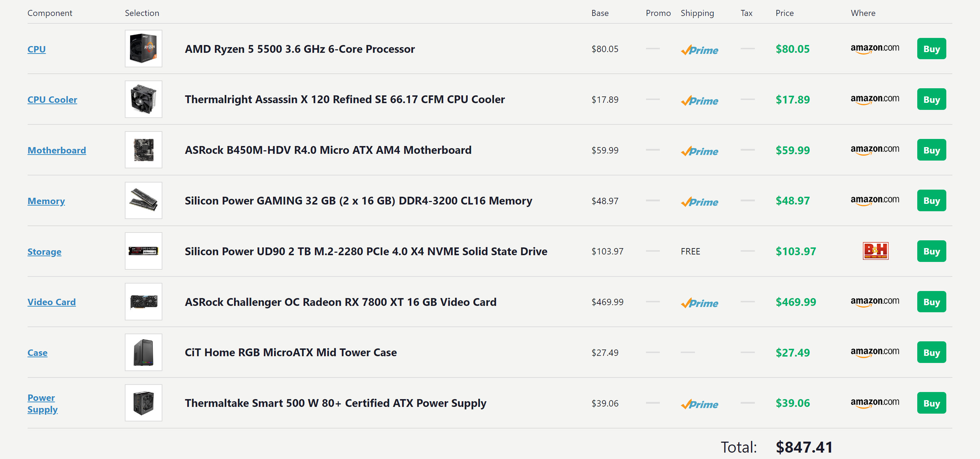
Task: Click the Amazon logo in Video Card row
Action: click(x=875, y=302)
